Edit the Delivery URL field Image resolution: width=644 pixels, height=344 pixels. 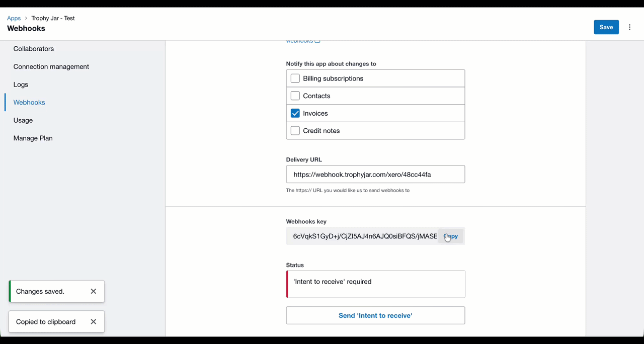375,175
